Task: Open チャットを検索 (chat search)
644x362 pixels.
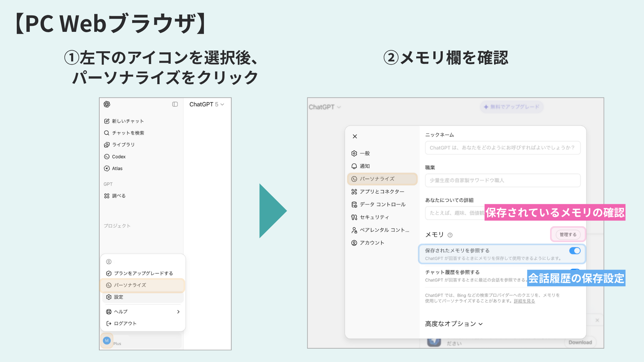Action: pyautogui.click(x=128, y=133)
